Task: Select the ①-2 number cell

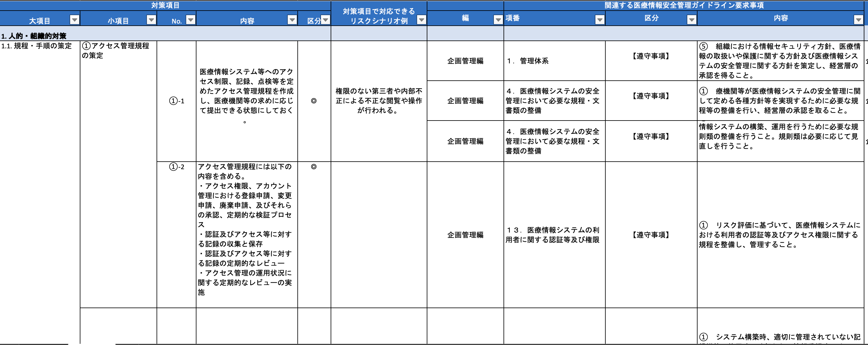Action: tap(177, 167)
